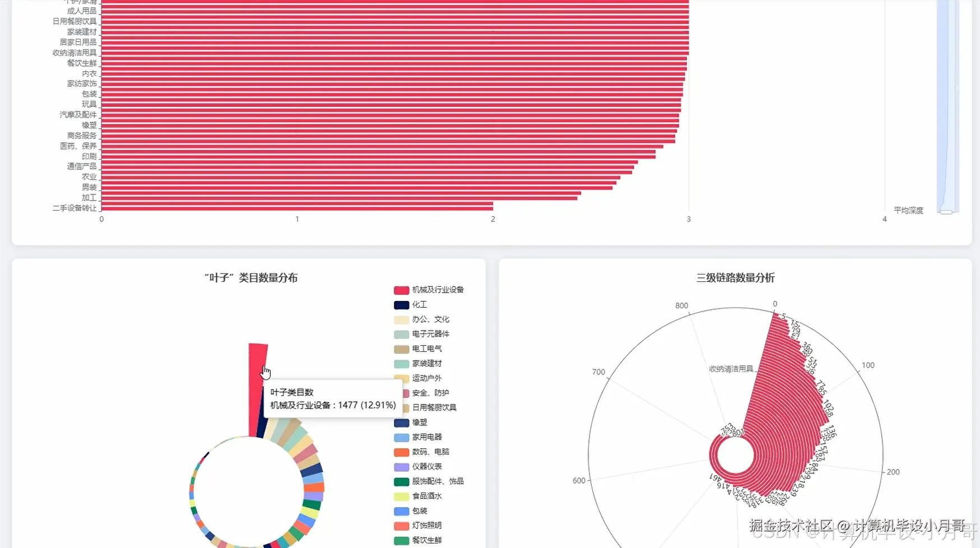Viewport: 980px width, 548px height.
Task: Toggle the 家用电器 legend entry
Action: [x=418, y=437]
